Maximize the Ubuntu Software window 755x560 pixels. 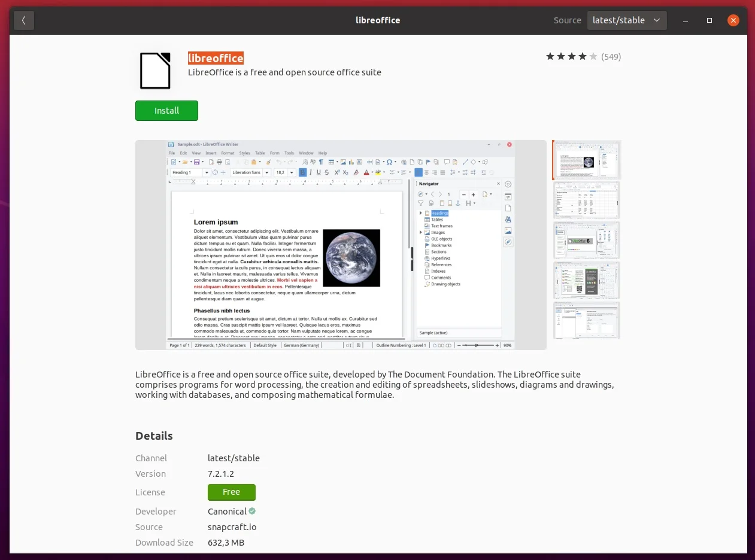(x=709, y=20)
